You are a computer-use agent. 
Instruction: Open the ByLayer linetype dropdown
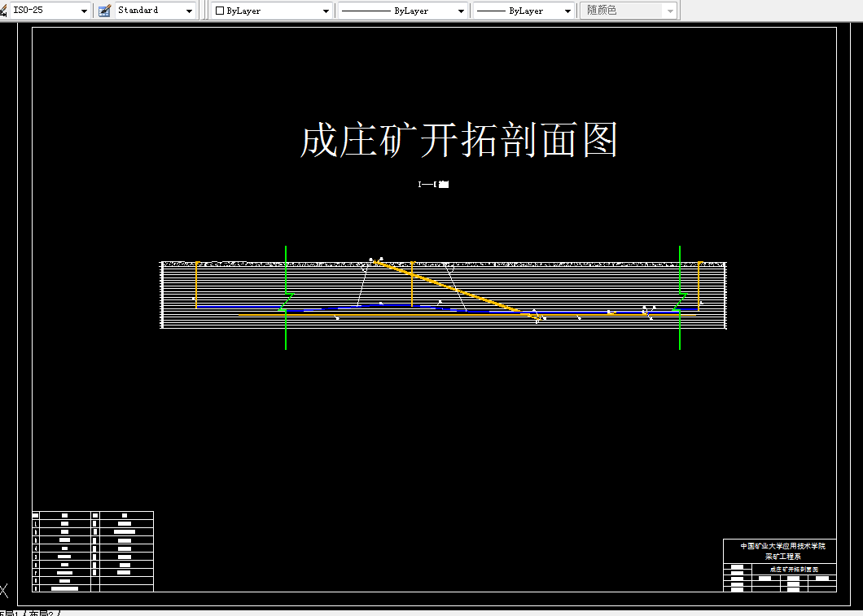[462, 11]
